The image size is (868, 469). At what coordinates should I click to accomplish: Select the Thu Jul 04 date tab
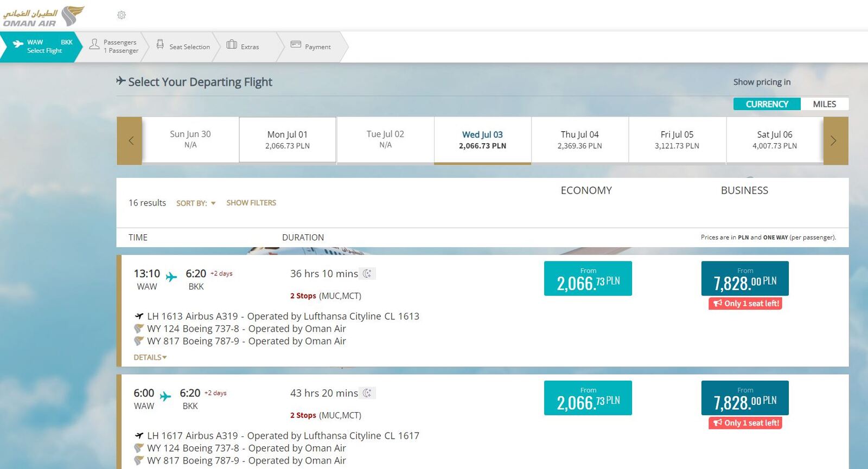[x=580, y=140]
